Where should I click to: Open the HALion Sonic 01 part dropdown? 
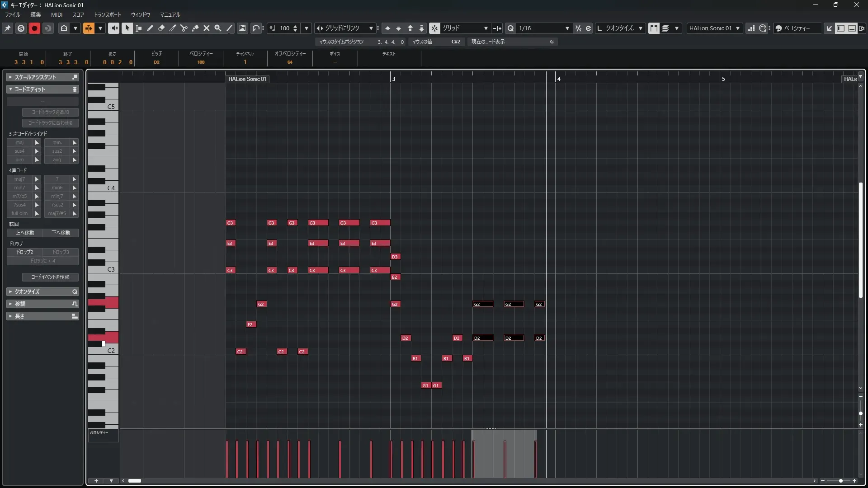coord(737,28)
